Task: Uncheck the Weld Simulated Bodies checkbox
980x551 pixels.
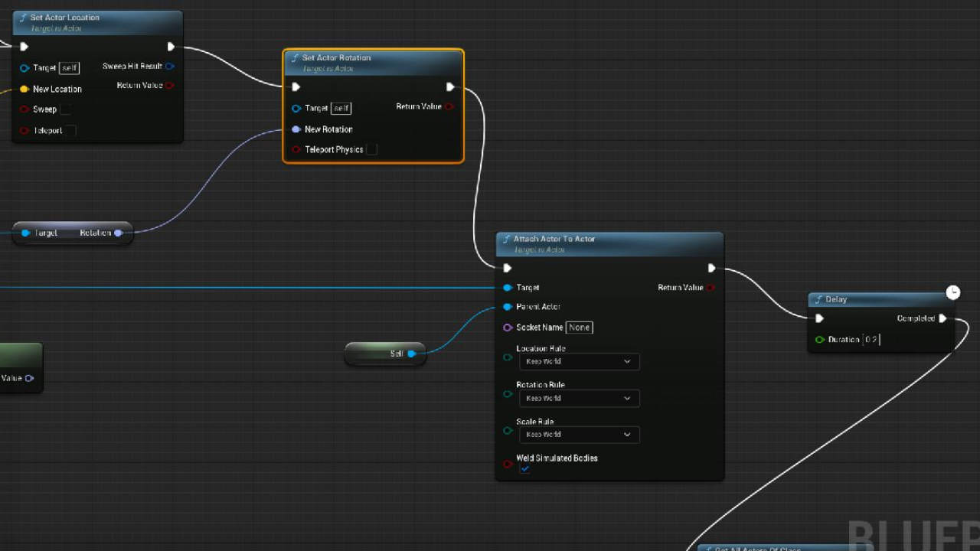Action: coord(524,469)
